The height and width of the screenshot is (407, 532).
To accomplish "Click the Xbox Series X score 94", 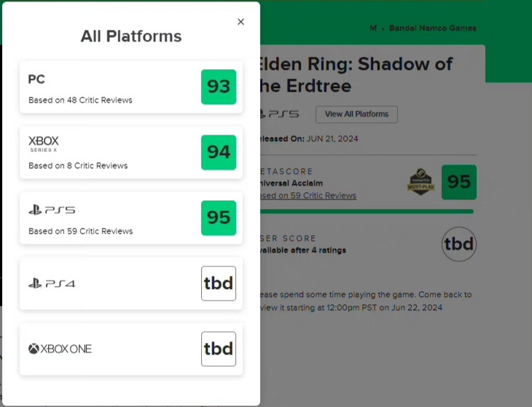I will point(219,152).
